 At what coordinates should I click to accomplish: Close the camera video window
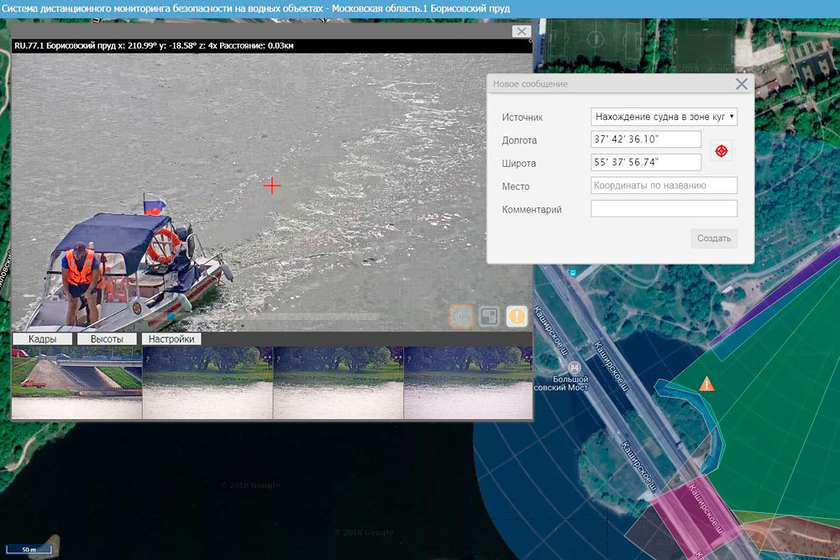pyautogui.click(x=520, y=31)
